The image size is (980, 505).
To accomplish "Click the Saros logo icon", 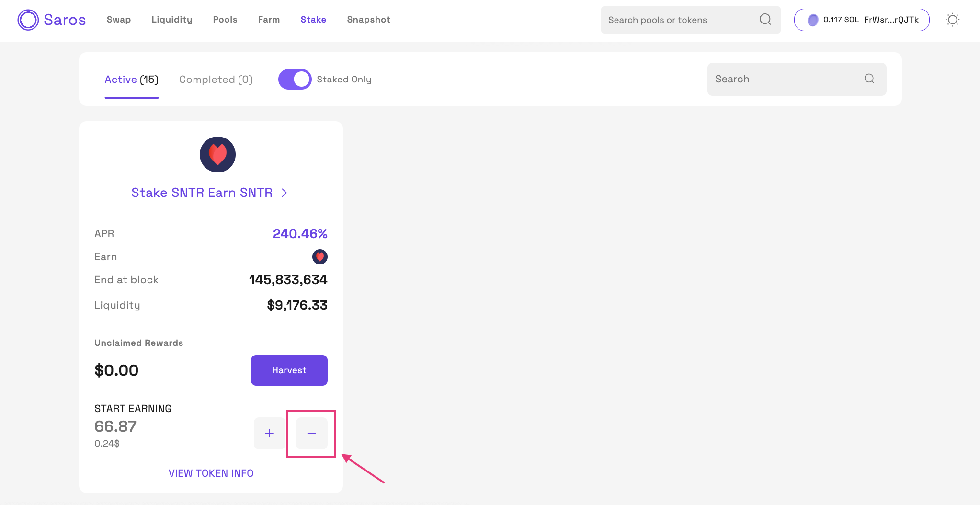I will [x=28, y=20].
